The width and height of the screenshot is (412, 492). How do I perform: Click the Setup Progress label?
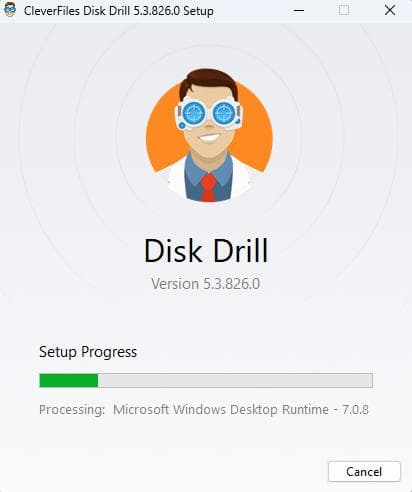[88, 352]
